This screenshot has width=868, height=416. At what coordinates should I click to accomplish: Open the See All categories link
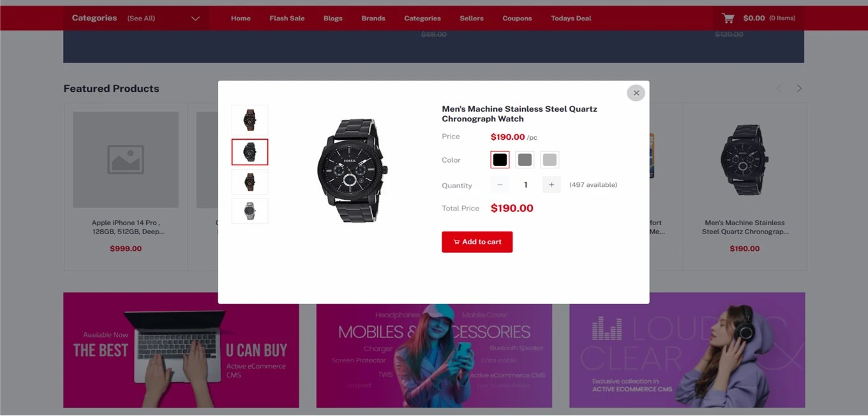pos(141,19)
